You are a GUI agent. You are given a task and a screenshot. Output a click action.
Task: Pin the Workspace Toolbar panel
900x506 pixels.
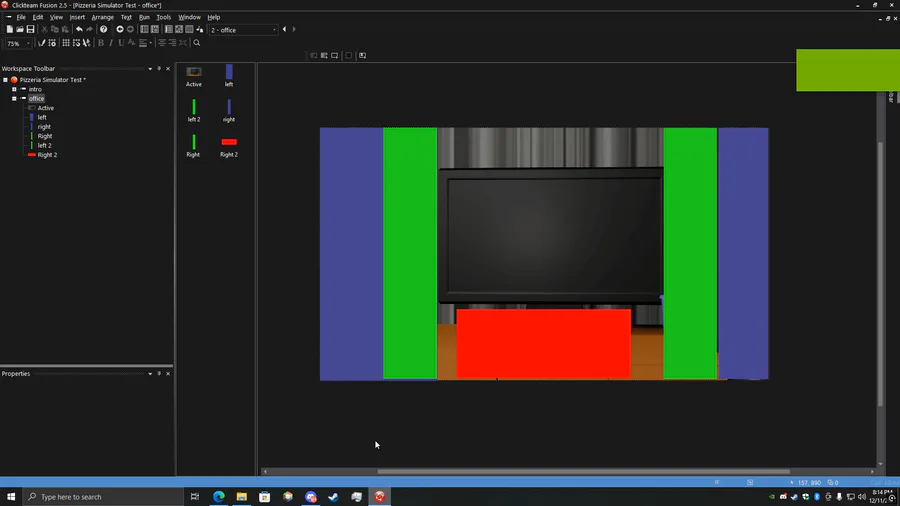click(x=159, y=69)
